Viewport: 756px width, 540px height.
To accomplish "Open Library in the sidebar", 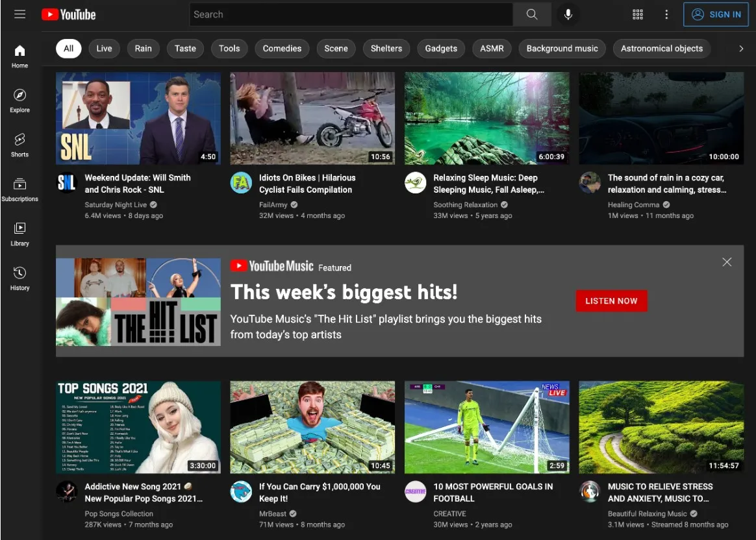I will pos(19,234).
